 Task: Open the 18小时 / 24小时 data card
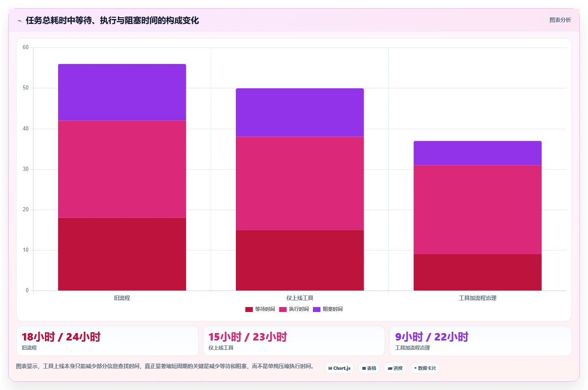[107, 341]
